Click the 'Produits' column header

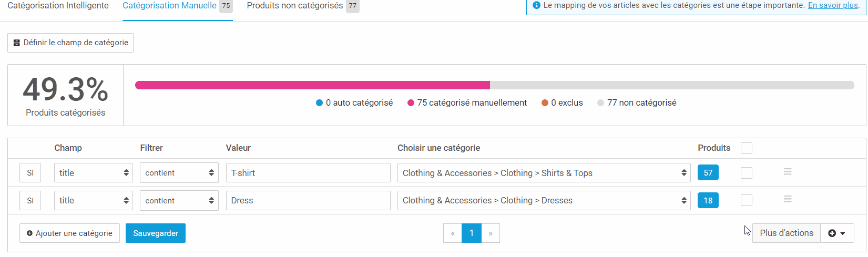(x=714, y=148)
